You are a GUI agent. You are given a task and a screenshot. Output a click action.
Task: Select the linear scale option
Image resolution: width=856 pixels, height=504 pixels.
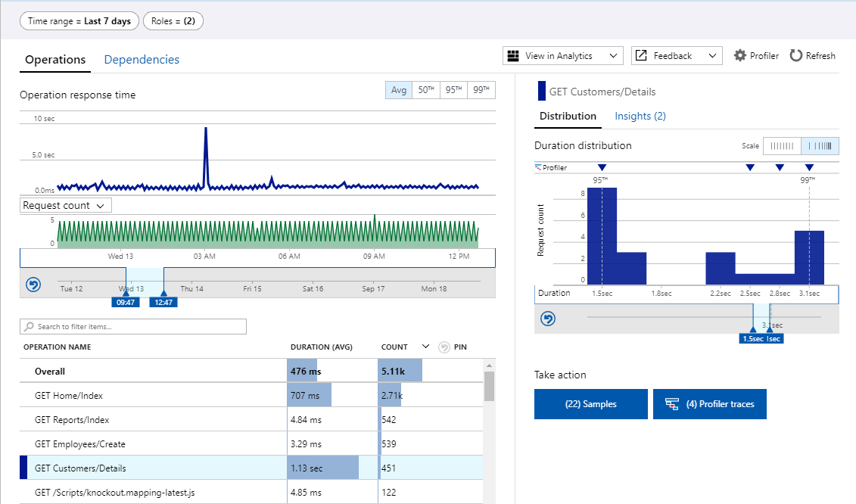pos(782,146)
